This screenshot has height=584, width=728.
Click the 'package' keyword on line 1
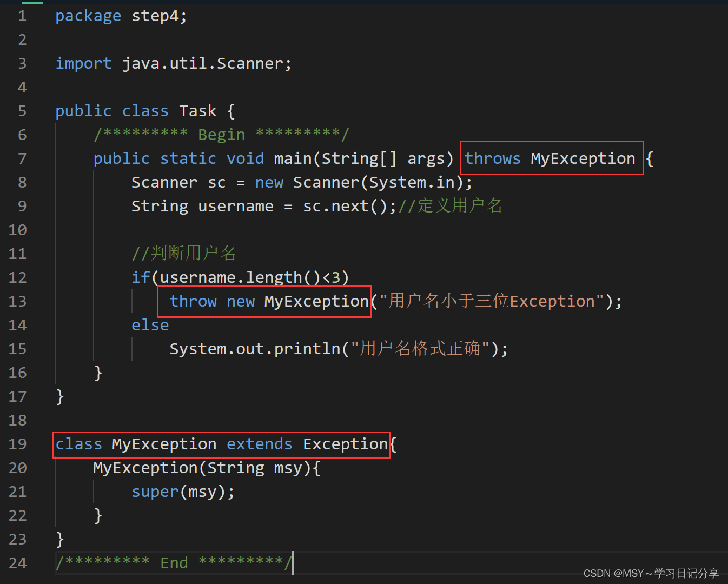pos(88,16)
